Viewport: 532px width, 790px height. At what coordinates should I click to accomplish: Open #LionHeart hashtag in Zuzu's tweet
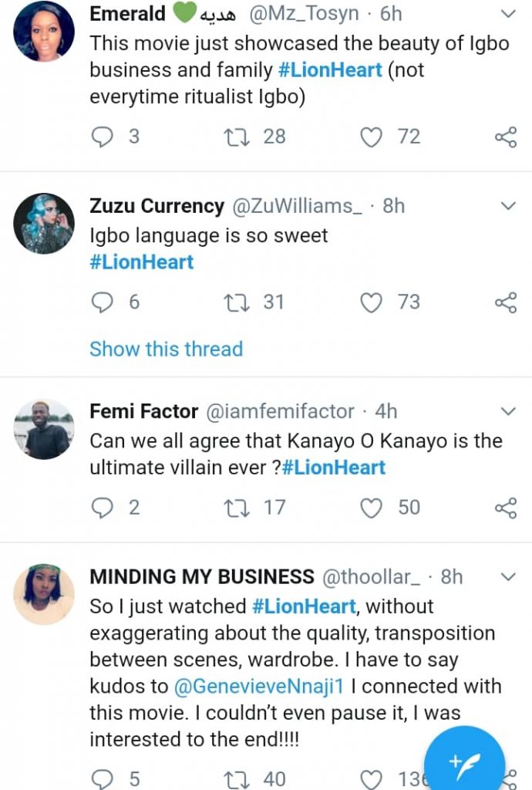pos(141,262)
